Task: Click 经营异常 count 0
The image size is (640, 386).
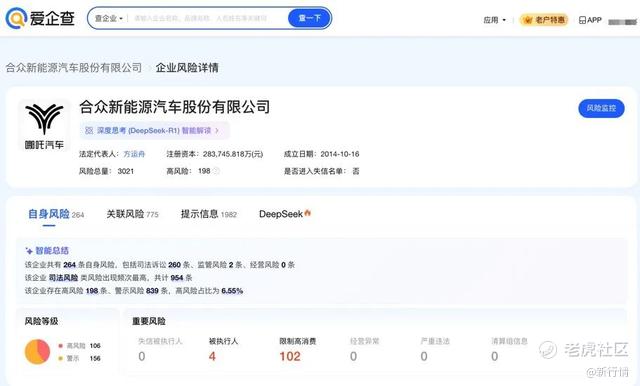Action: pos(353,356)
